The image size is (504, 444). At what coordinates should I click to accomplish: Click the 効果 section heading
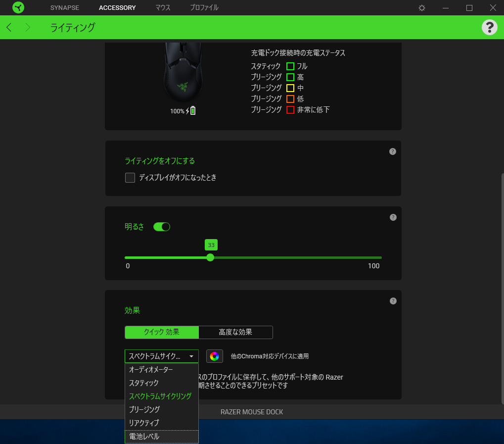click(133, 310)
